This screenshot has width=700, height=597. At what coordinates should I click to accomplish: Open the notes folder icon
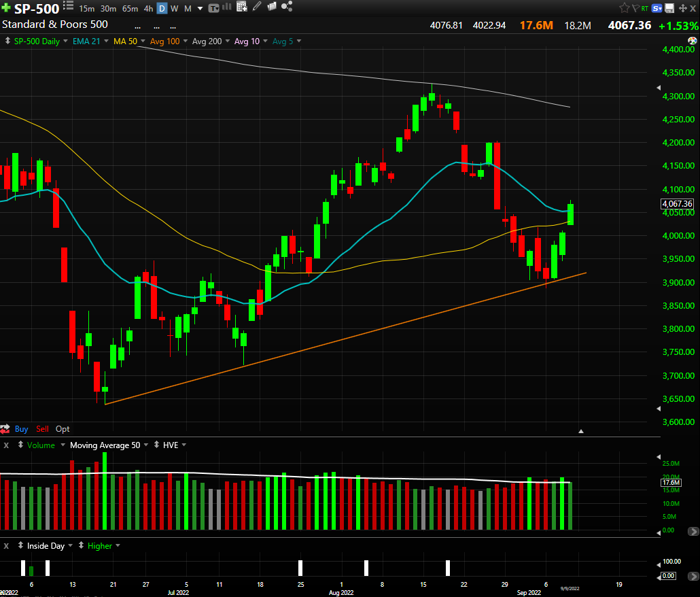pos(271,6)
